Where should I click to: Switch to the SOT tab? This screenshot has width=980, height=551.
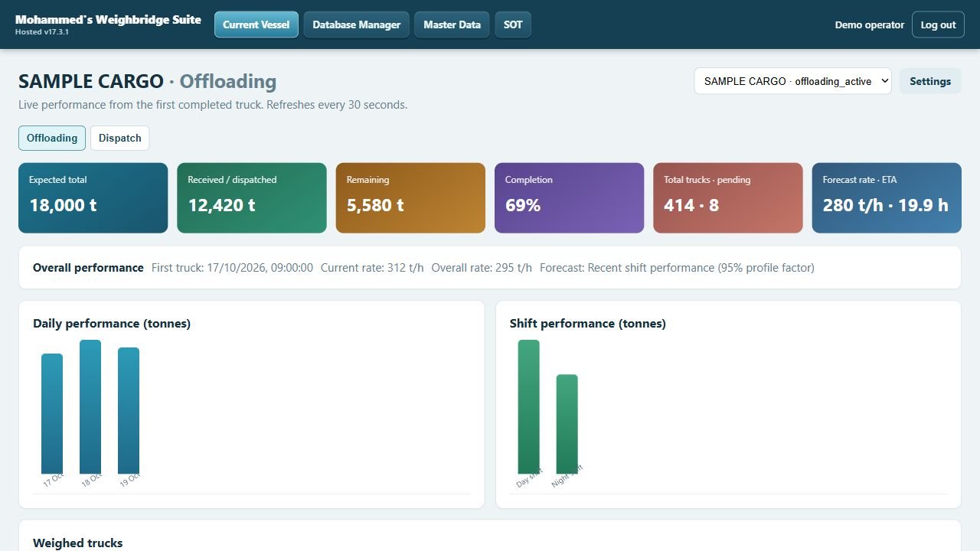pyautogui.click(x=513, y=24)
